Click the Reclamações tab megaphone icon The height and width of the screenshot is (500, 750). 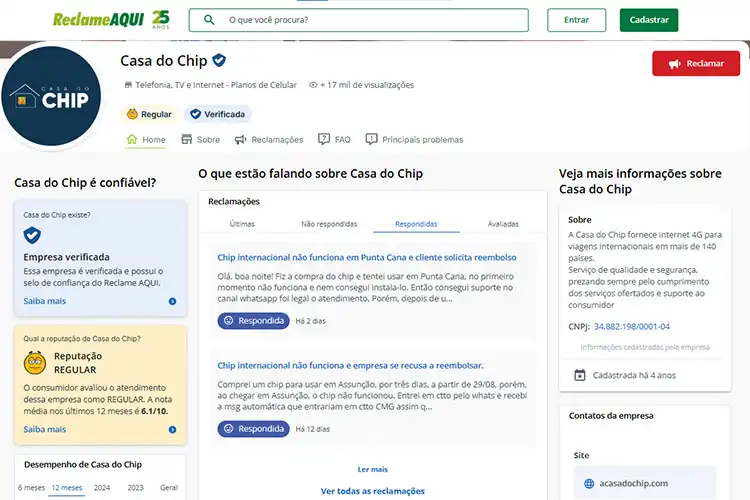pyautogui.click(x=240, y=140)
